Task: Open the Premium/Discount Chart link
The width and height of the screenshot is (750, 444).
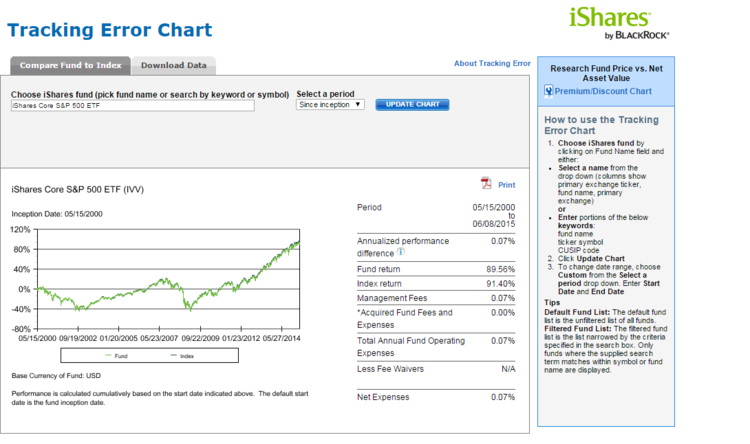Action: coord(603,91)
